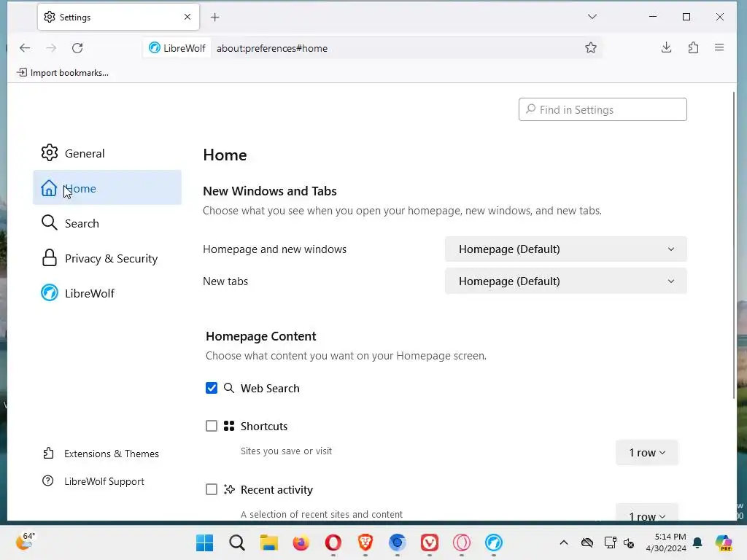The image size is (747, 560).
Task: Open a new tab with plus button
Action: [215, 17]
